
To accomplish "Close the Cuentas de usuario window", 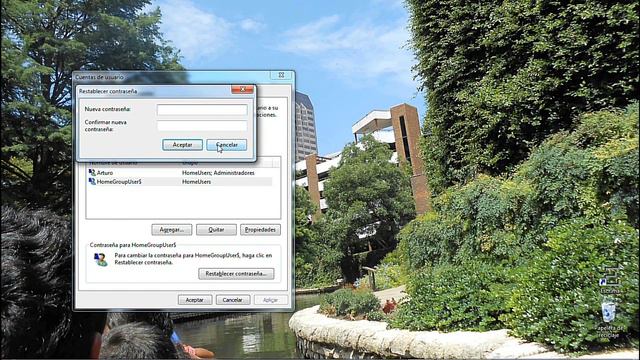I will [281, 75].
